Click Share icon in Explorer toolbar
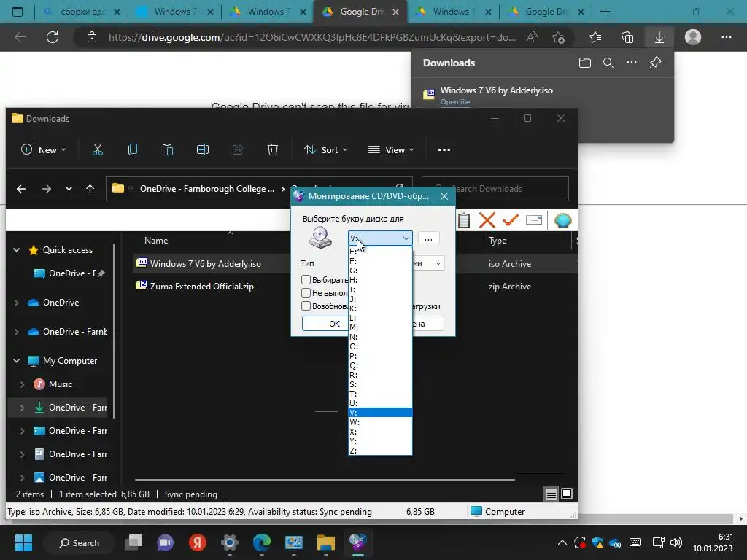The image size is (747, 560). 237,150
